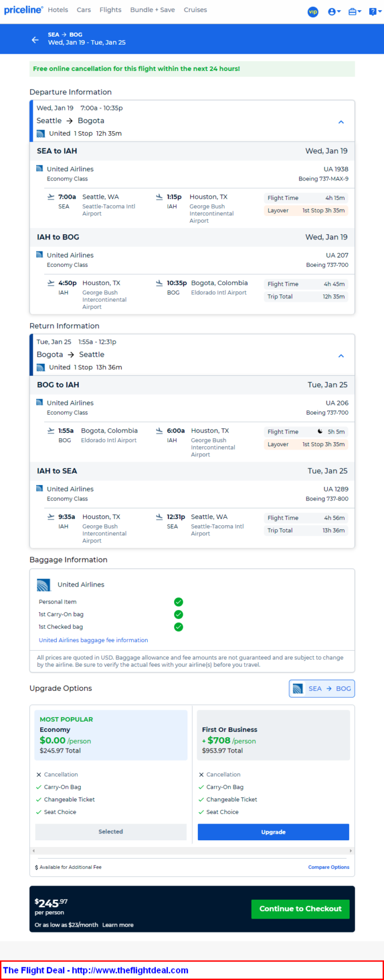Click the landing icon next to 6:00a

click(159, 430)
